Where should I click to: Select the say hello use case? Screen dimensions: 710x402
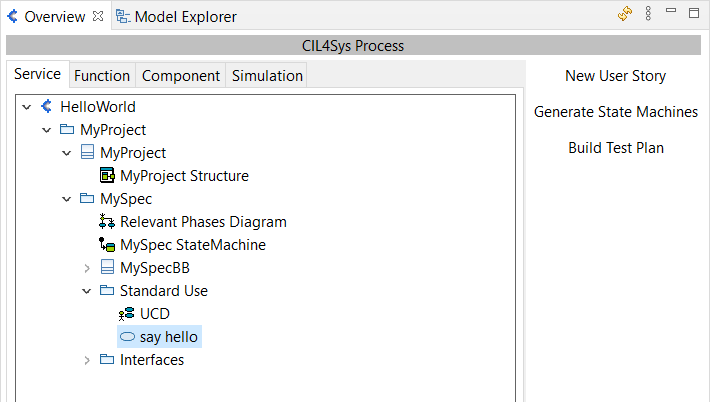(x=159, y=337)
